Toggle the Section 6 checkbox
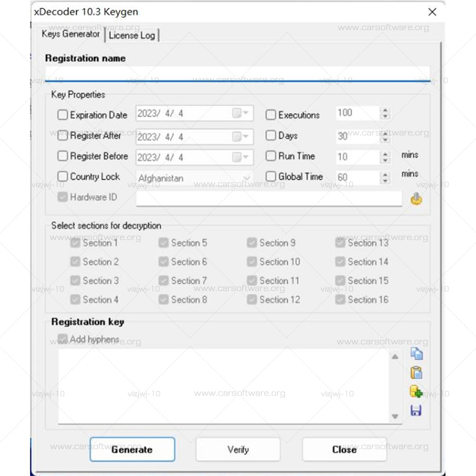The height and width of the screenshot is (476, 476). coord(163,262)
